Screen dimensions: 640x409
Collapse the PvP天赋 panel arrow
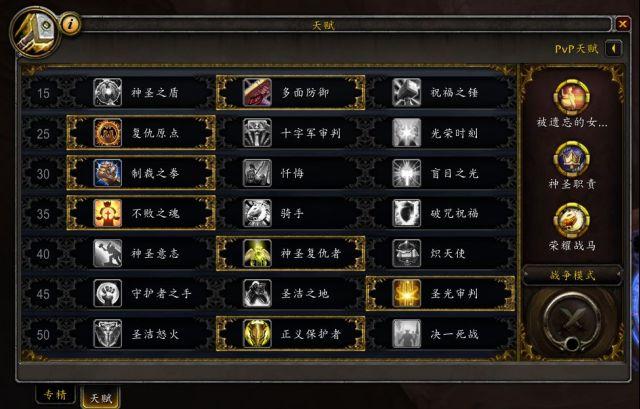[613, 49]
